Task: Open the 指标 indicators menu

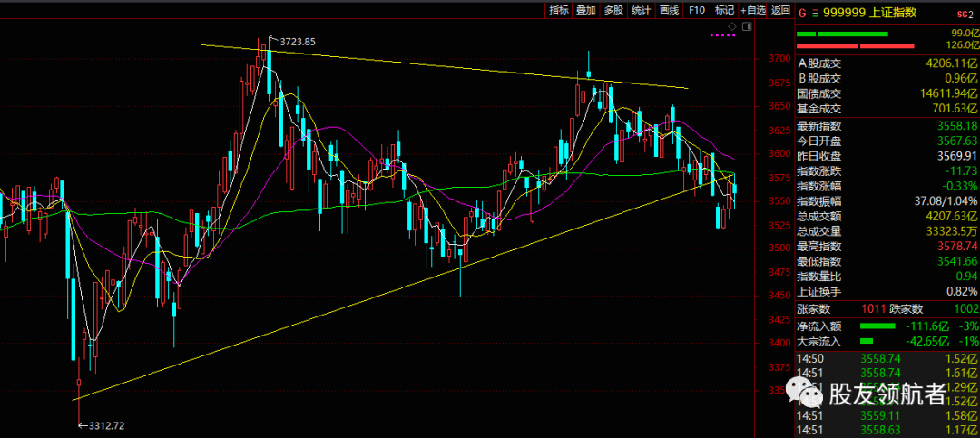Action: tap(558, 10)
